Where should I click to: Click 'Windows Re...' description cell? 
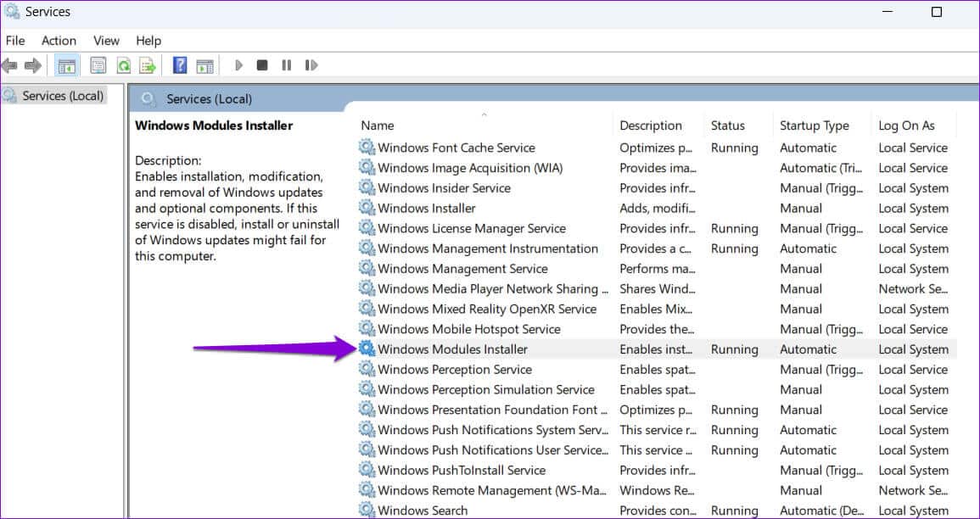click(x=657, y=490)
